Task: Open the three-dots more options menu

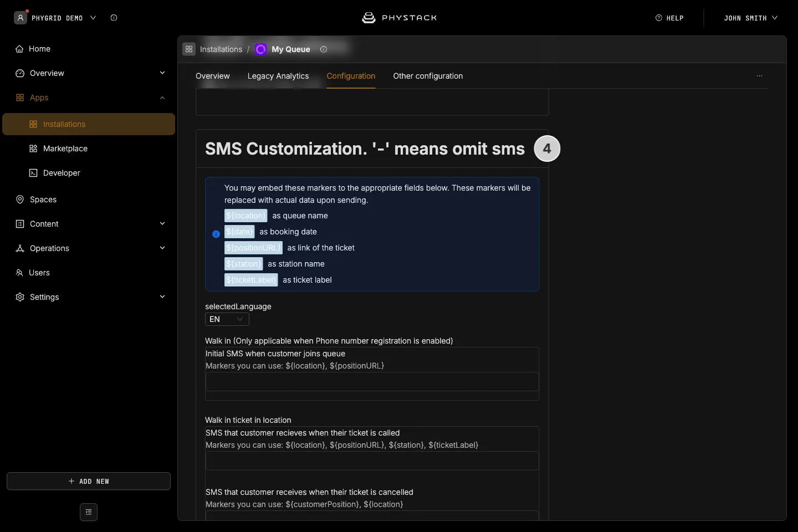Action: pyautogui.click(x=760, y=76)
